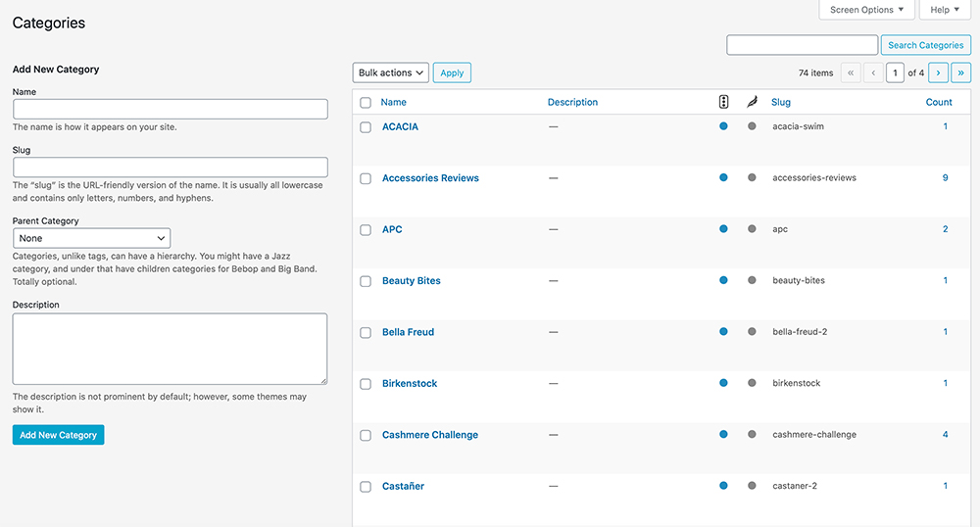
Task: Check the Beauty Bites checkbox
Action: (366, 281)
